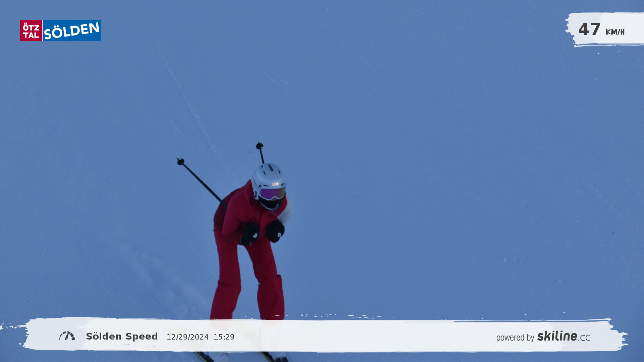This screenshot has height=362, width=644.
Task: Click the small sticker on helmet
Action: pos(275,184)
